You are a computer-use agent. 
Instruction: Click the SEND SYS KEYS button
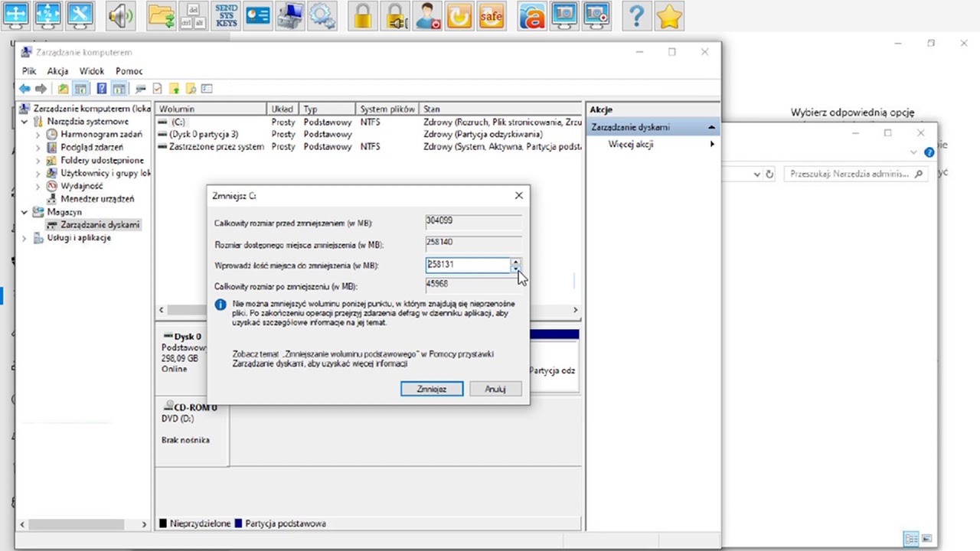(x=226, y=14)
